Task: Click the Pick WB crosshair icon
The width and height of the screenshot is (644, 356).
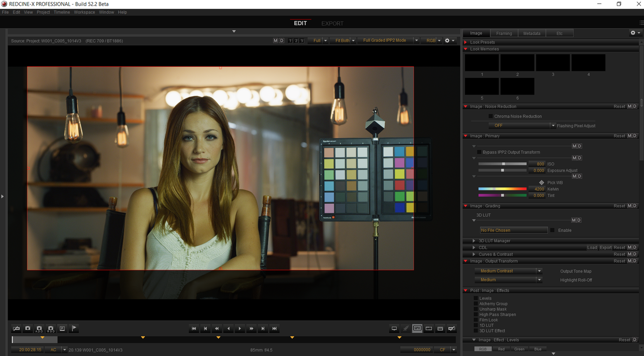Action: (541, 183)
